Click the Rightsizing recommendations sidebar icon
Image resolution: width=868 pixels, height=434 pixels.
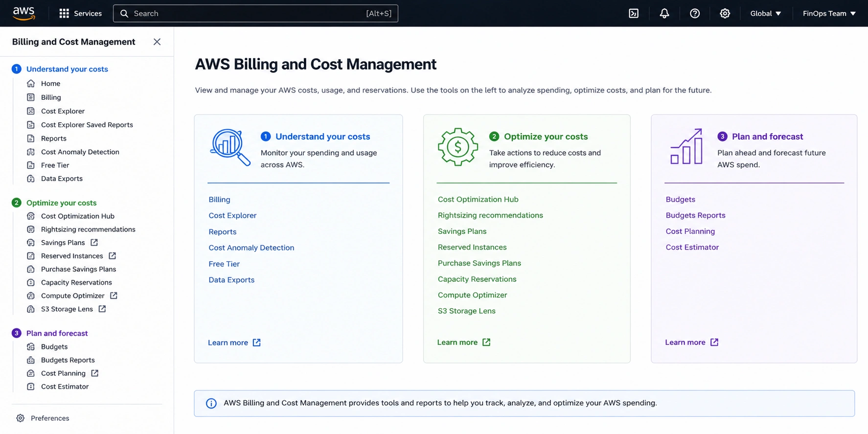(31, 229)
